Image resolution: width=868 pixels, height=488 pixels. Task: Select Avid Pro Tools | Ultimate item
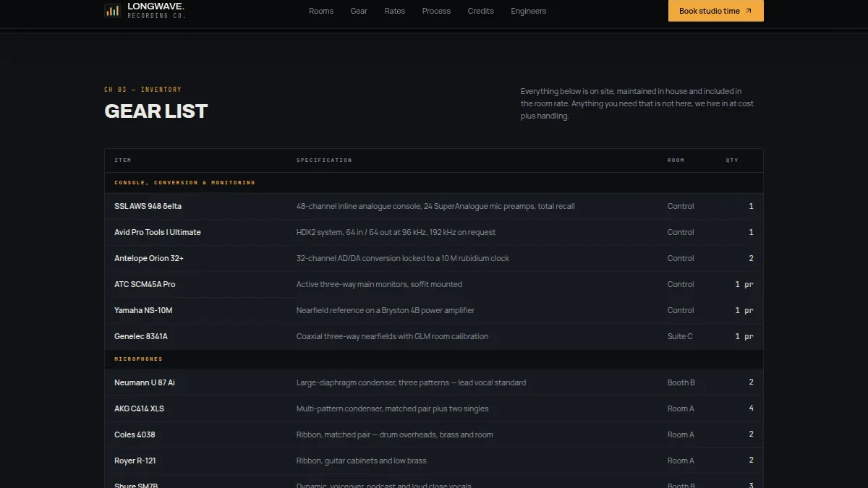(158, 232)
